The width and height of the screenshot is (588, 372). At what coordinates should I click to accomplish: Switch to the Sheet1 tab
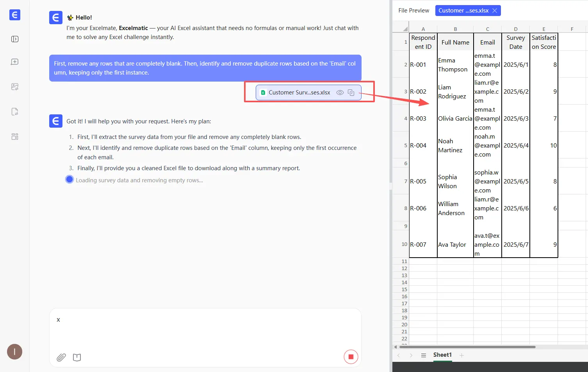[442, 355]
